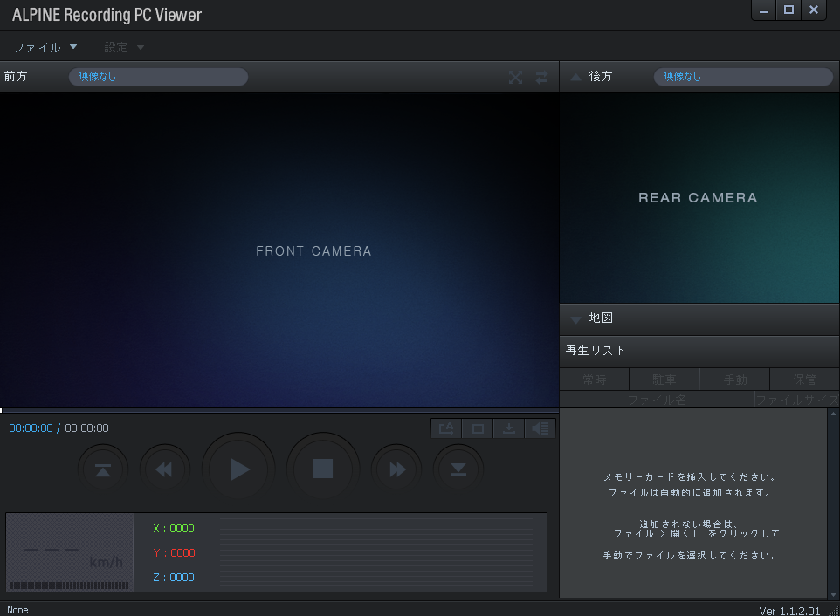Select the 常時 tab in playlist

pos(594,380)
